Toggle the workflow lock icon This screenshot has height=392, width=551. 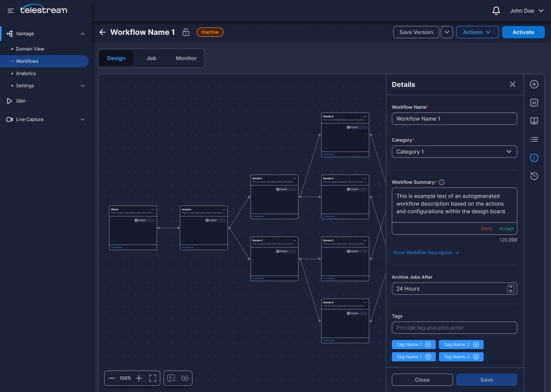tap(186, 32)
